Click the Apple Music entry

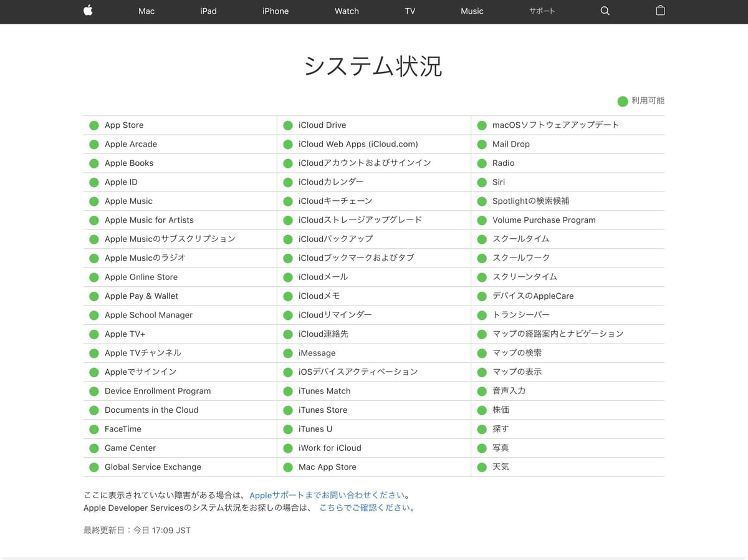[x=128, y=201]
